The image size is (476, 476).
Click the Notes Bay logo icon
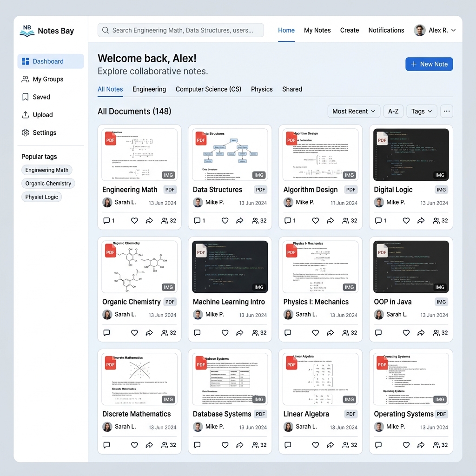click(x=27, y=31)
